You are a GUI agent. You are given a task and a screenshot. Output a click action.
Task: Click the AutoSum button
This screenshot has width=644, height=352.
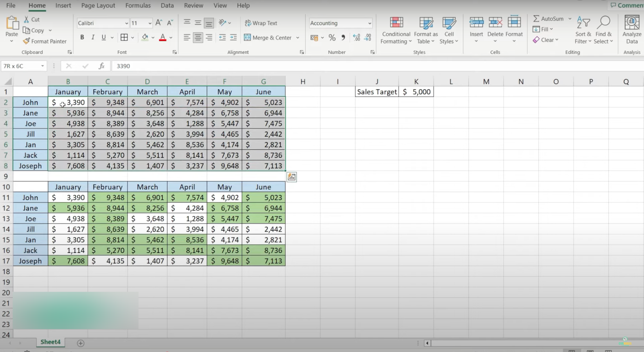[548, 19]
